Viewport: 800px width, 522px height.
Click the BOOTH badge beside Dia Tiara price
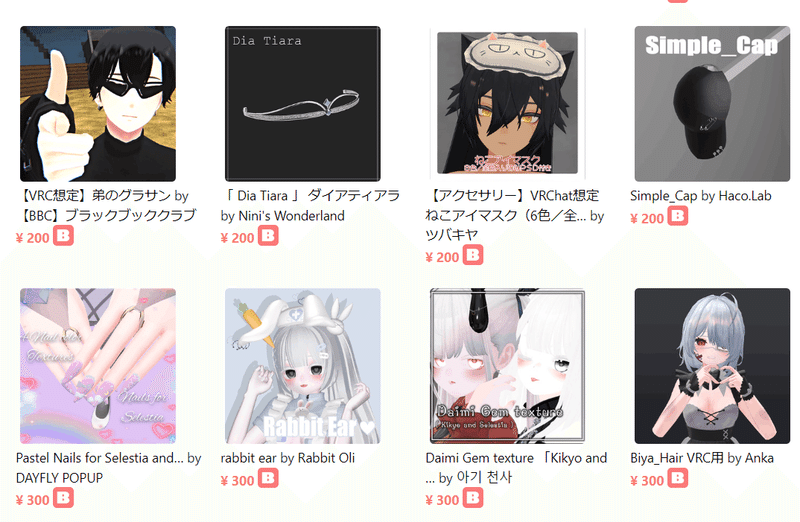coord(268,236)
